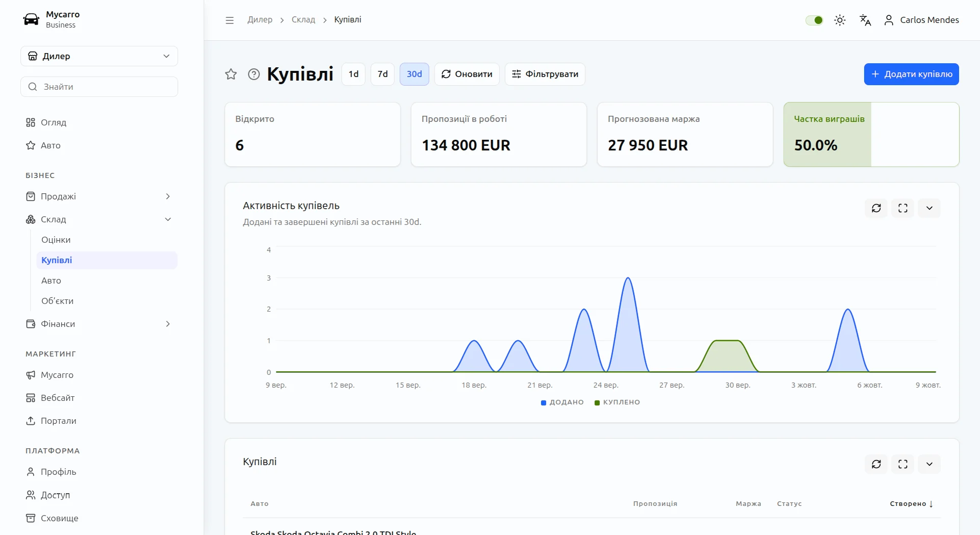This screenshot has width=980, height=535.
Task: Open Огляд in the sidebar
Action: (99, 122)
